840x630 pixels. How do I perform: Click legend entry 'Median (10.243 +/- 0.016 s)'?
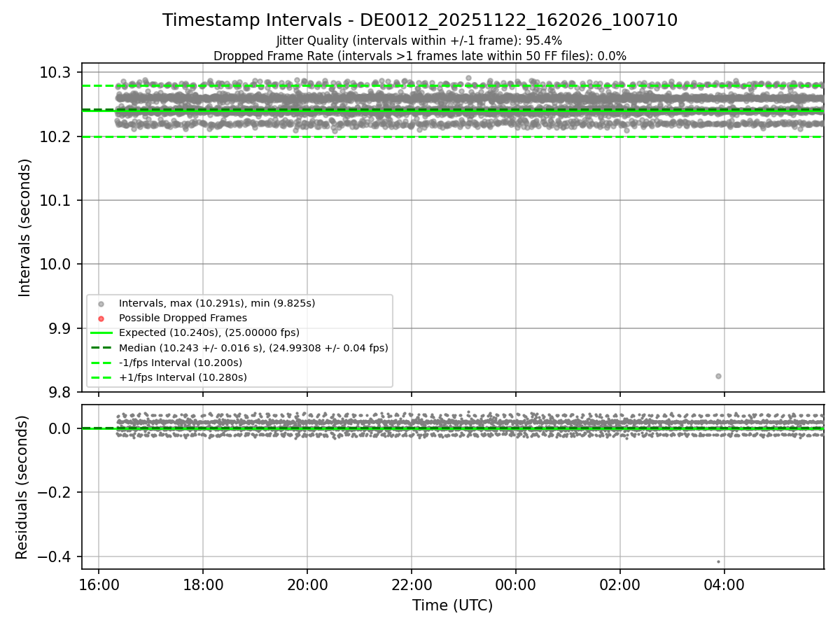253,347
